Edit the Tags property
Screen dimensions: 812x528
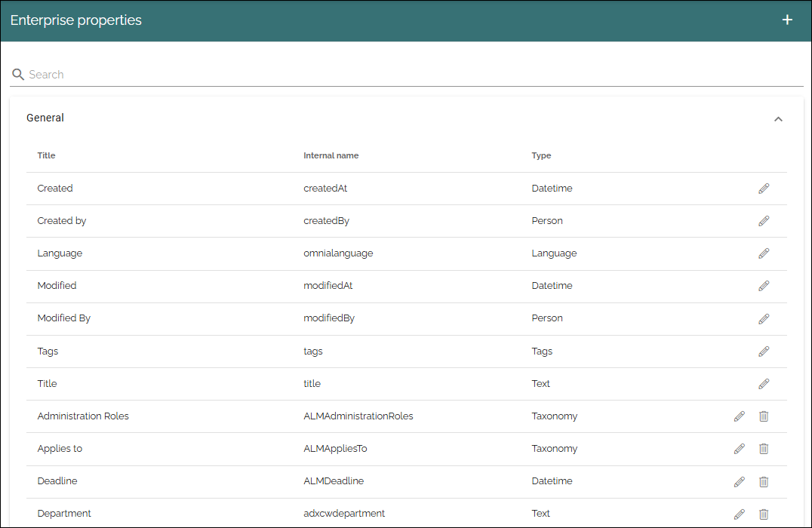tap(764, 351)
